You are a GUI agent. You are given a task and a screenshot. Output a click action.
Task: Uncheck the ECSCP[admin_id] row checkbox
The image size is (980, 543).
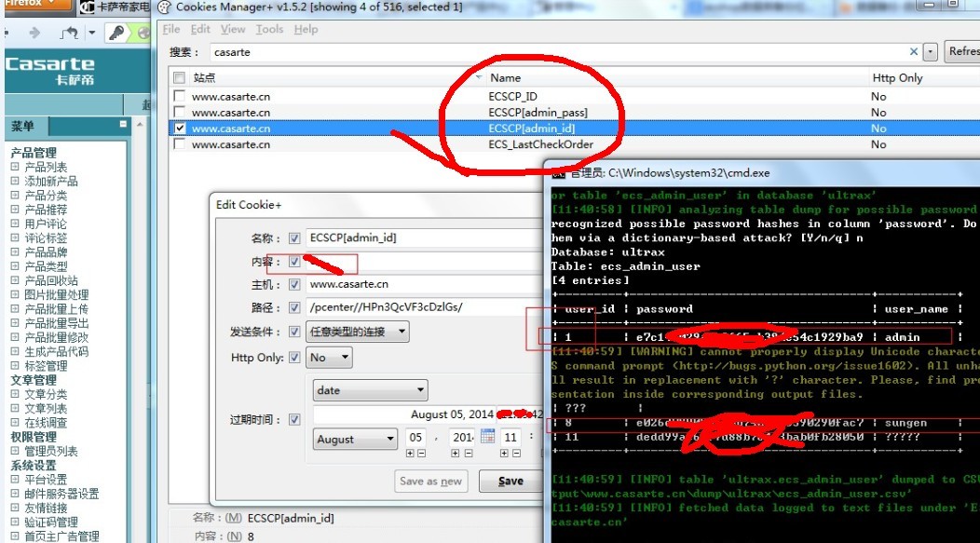pos(180,129)
